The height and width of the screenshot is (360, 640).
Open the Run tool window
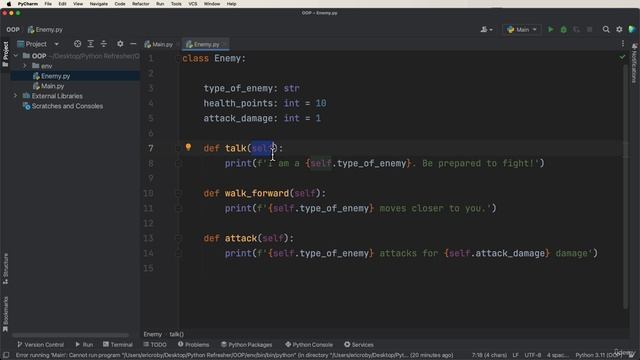pos(84,344)
